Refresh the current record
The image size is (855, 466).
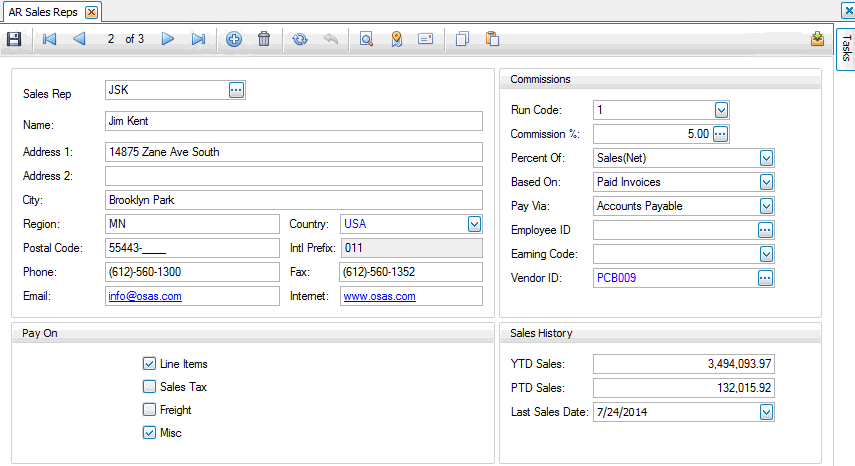(x=300, y=39)
